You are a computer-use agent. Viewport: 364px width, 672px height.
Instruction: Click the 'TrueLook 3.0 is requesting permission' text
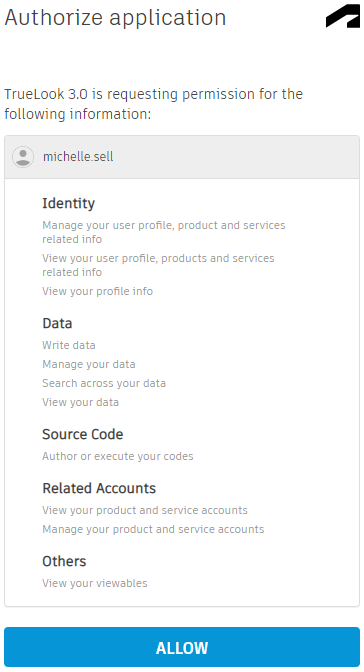click(153, 104)
